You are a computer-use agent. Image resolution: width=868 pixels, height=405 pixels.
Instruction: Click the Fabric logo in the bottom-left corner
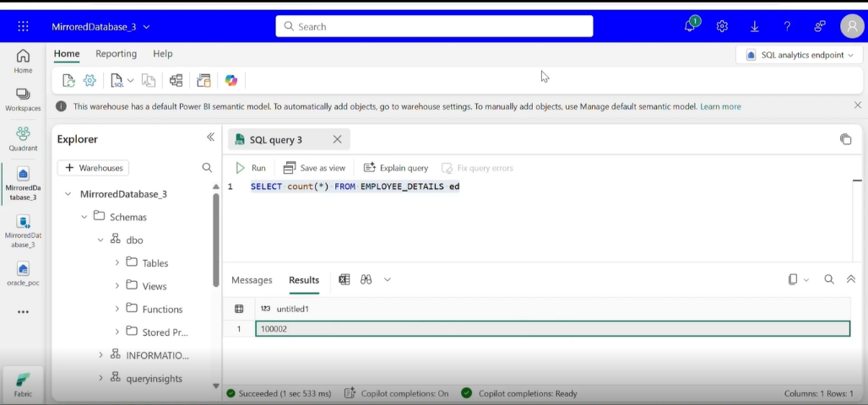[x=23, y=385]
